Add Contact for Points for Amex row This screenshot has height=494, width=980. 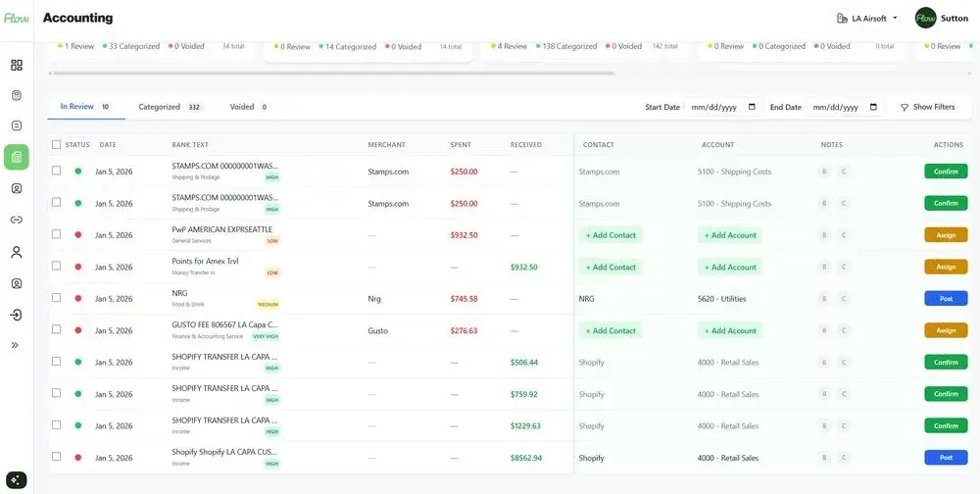[x=611, y=267]
